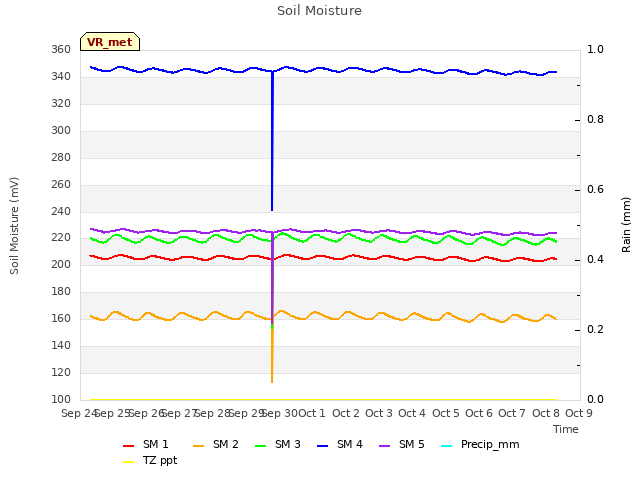Click the blue SM 4 legend swatch
The image size is (640, 480).
click(x=323, y=446)
